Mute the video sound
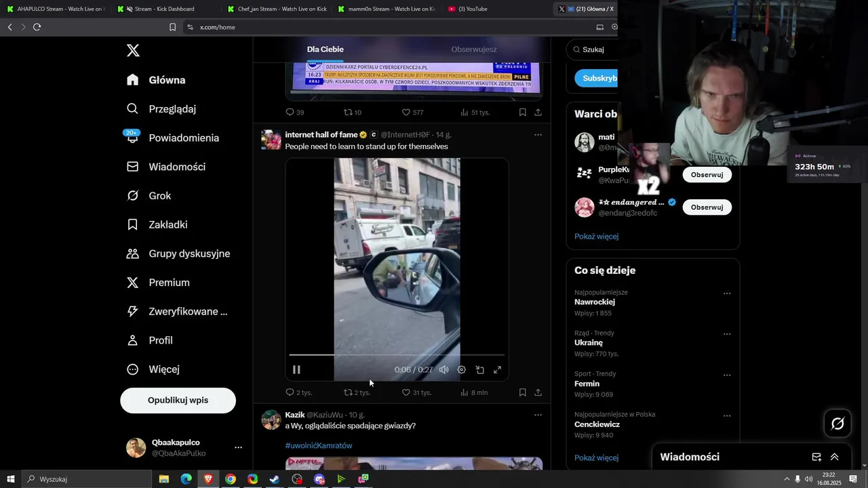Image resolution: width=868 pixels, height=488 pixels. coord(443,369)
